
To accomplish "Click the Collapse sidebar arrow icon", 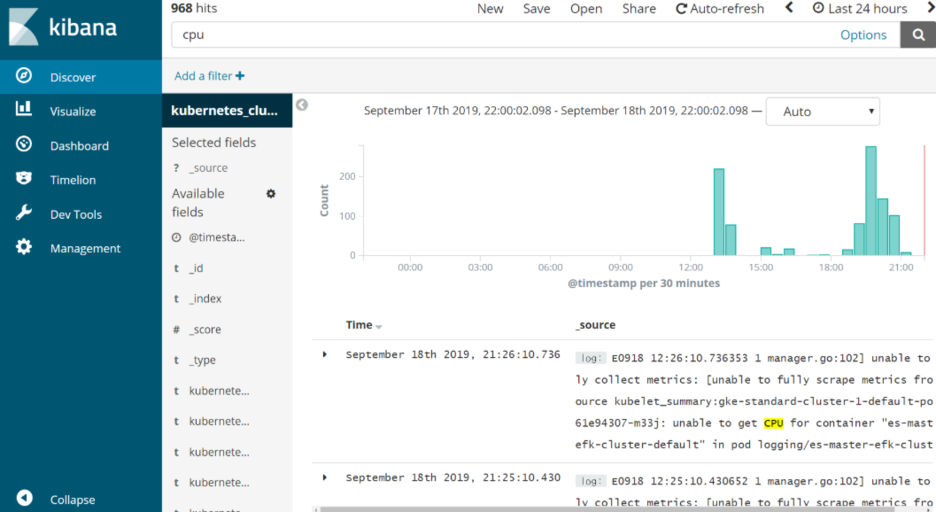I will click(x=24, y=498).
